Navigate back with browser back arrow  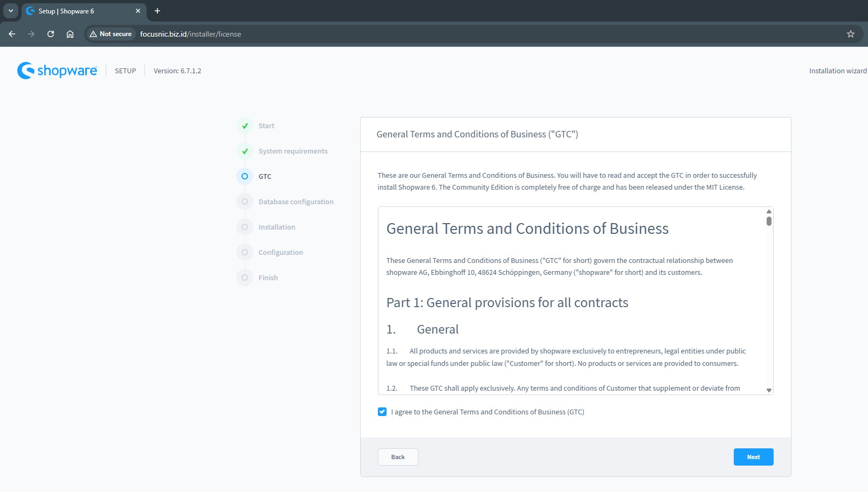click(12, 34)
